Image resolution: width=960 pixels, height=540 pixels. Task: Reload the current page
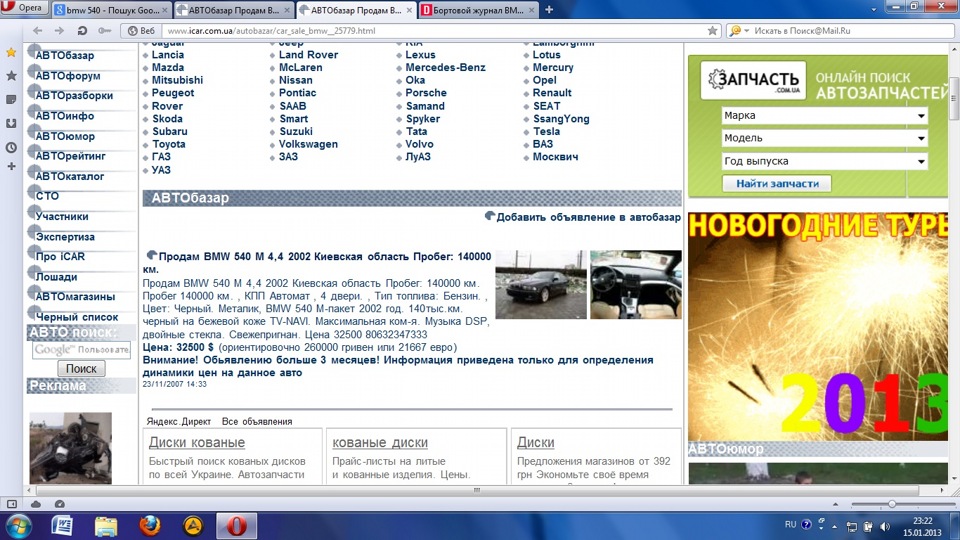(82, 31)
